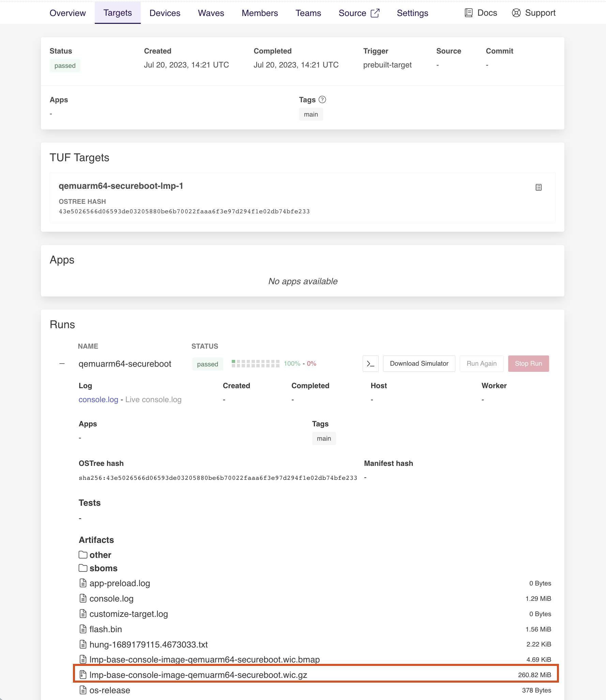Screen dimensions: 606x700
Task: Open the external Source link icon
Action: pyautogui.click(x=375, y=13)
